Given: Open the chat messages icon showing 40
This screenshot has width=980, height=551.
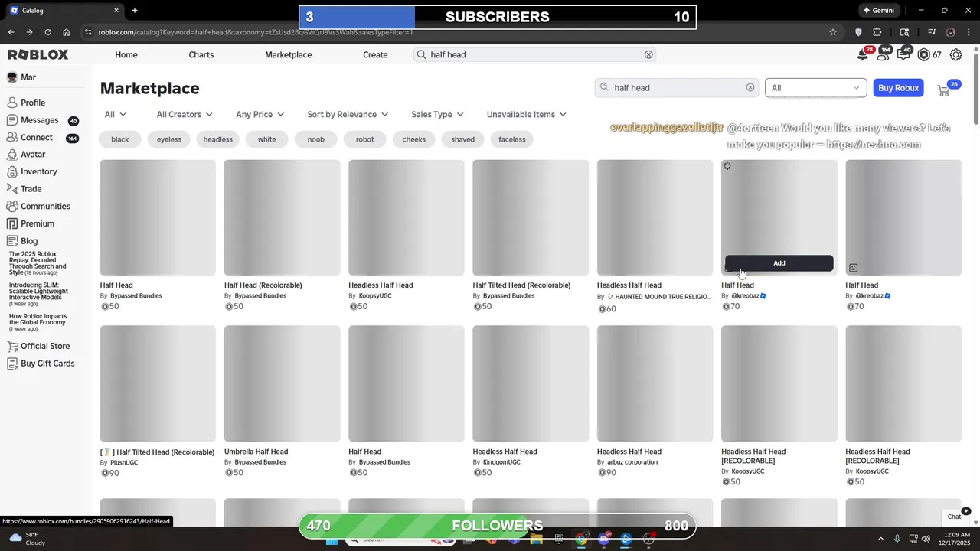Looking at the screenshot, I should [904, 54].
